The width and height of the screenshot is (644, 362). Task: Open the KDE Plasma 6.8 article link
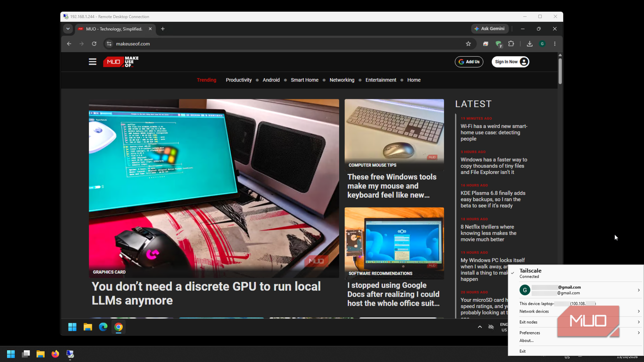[493, 199]
